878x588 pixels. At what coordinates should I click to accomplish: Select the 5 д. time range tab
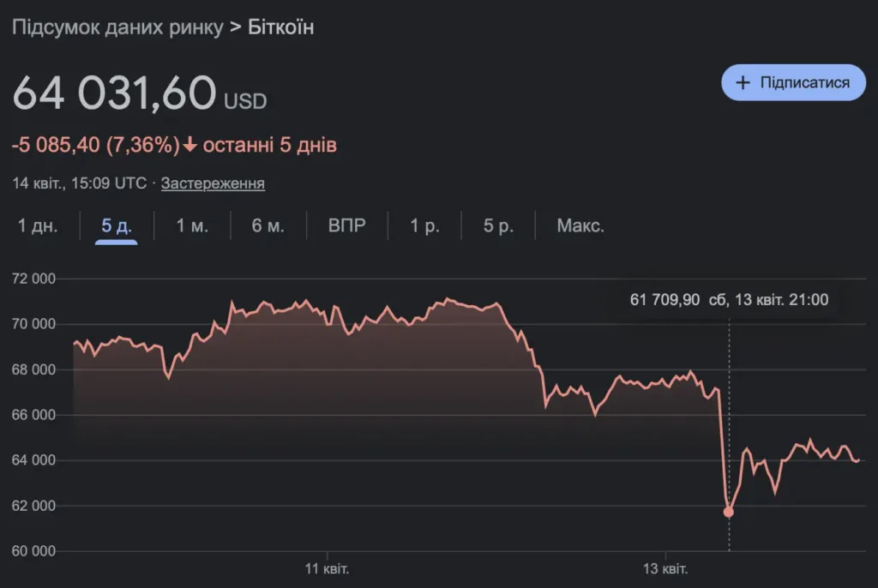[117, 226]
